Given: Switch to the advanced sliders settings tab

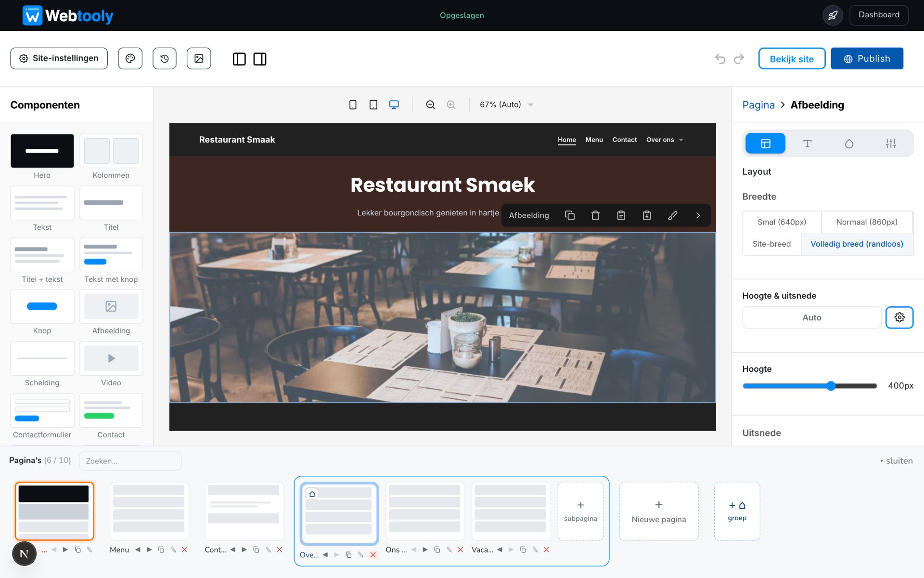Looking at the screenshot, I should [891, 144].
